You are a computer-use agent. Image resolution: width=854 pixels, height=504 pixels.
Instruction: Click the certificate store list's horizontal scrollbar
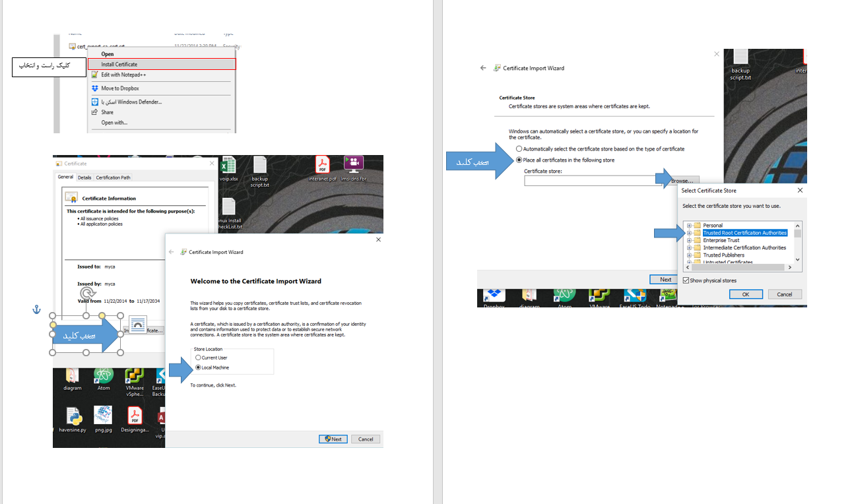(738, 267)
